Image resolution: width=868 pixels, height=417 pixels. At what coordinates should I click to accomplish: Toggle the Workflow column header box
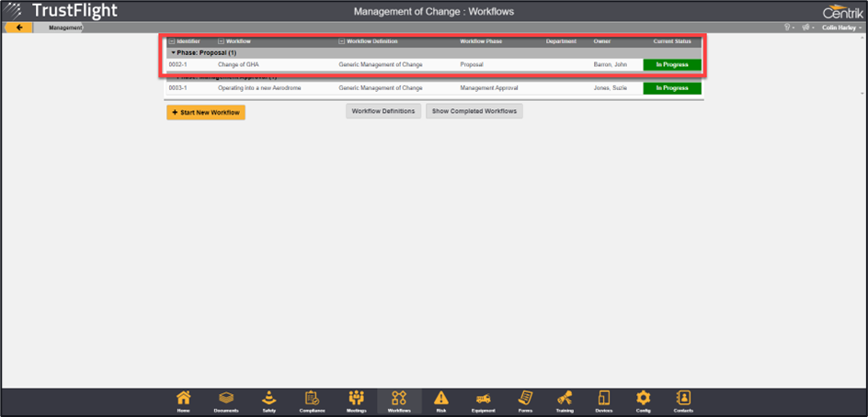coord(221,41)
